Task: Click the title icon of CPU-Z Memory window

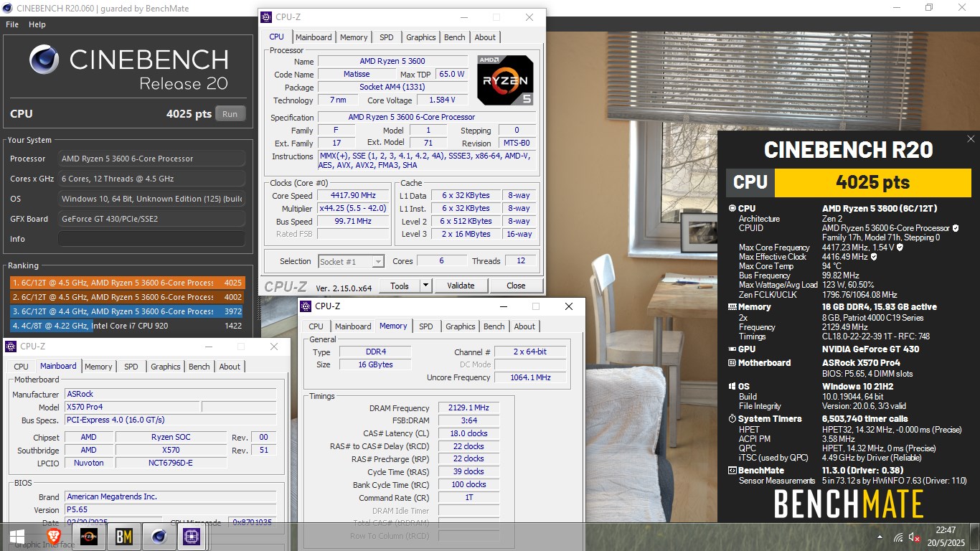Action: 306,306
